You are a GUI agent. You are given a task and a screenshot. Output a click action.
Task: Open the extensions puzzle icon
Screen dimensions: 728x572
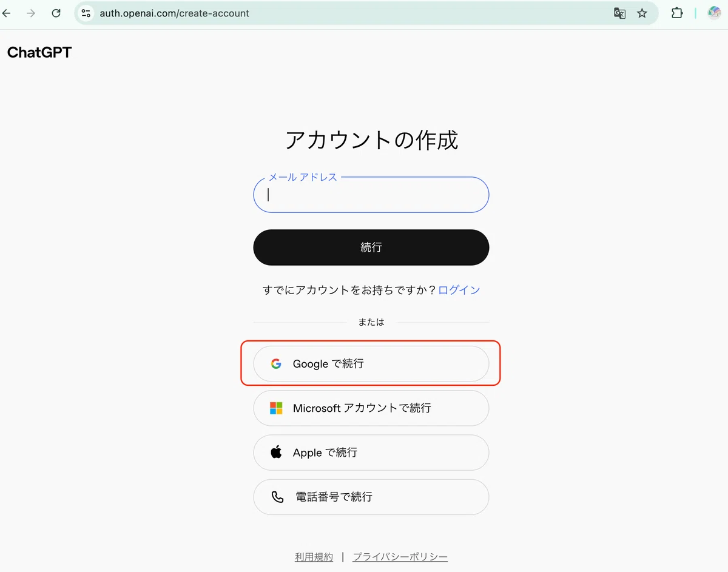(677, 13)
